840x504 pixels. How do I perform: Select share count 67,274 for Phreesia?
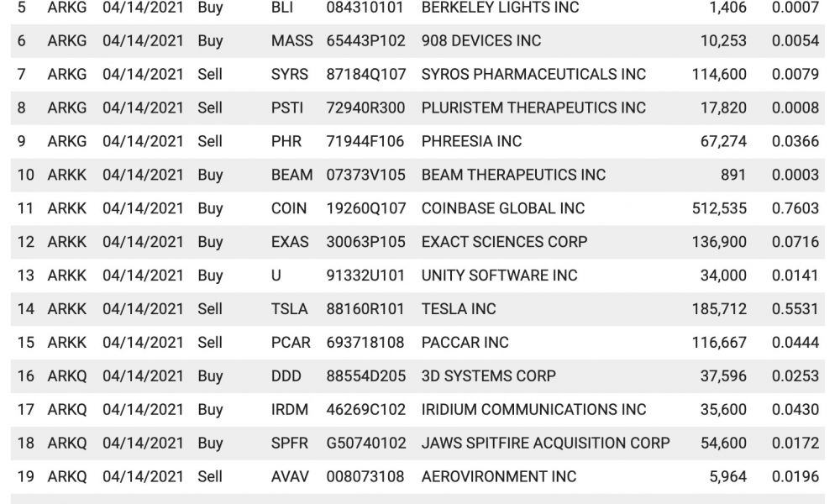[723, 141]
